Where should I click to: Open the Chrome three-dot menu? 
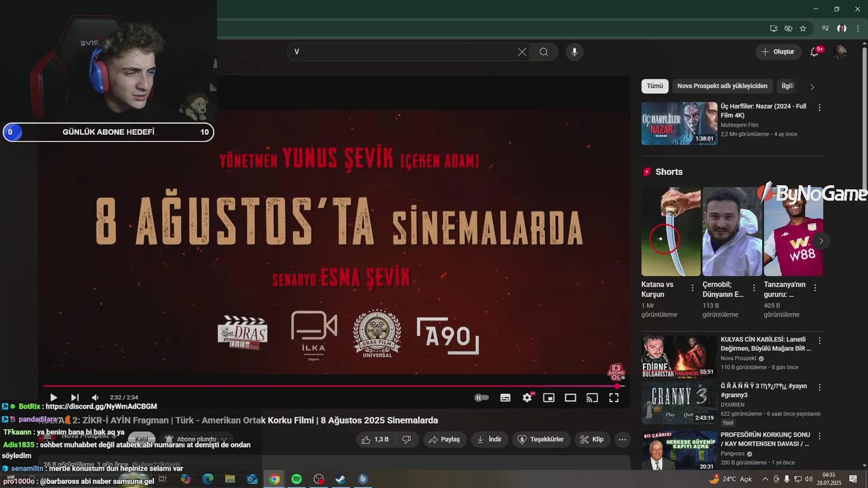(x=858, y=28)
